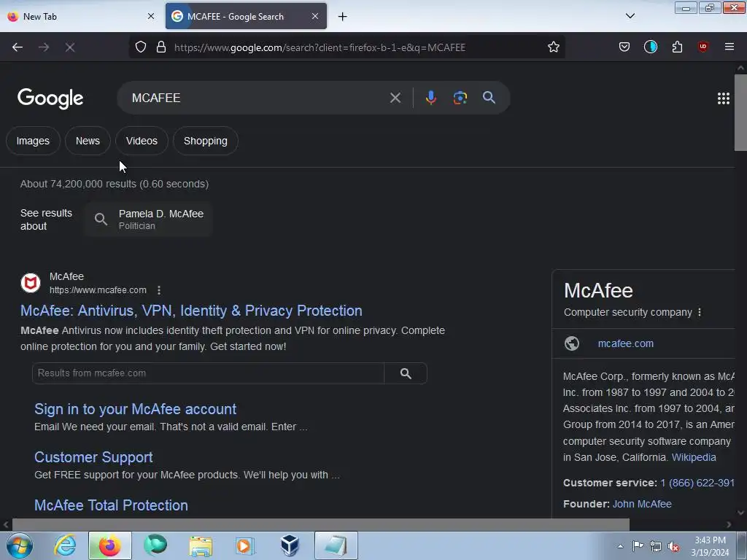Close the New Tab tab
The width and height of the screenshot is (747, 560).
(150, 16)
